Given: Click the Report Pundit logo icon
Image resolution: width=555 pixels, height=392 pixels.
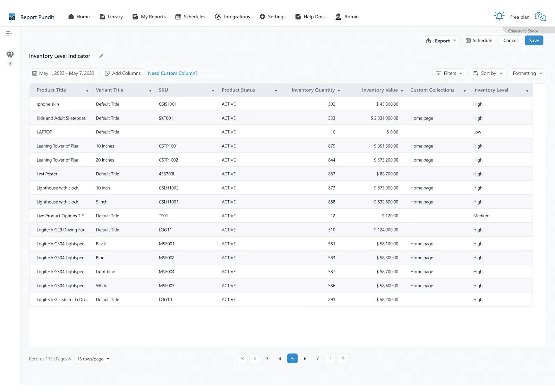Looking at the screenshot, I should (12, 17).
